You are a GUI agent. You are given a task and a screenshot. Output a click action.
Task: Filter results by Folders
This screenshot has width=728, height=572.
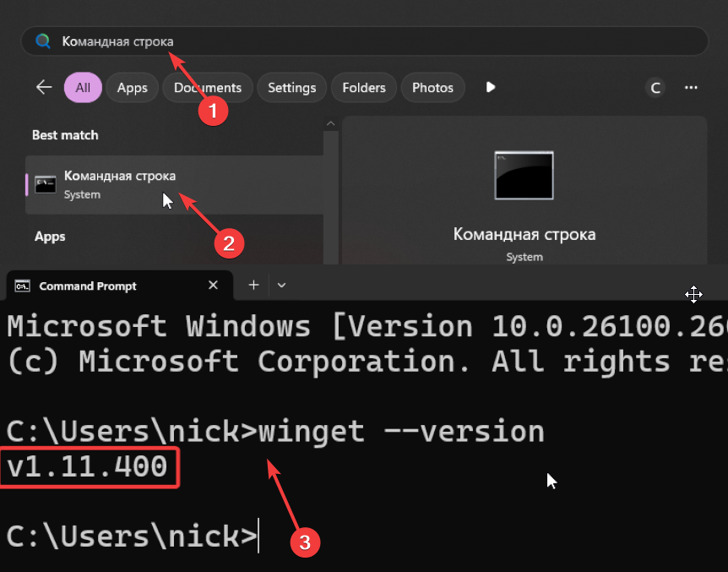click(x=364, y=87)
